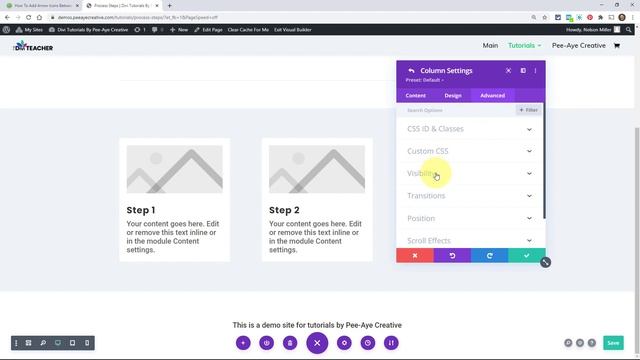Select the Step 2 image placeholder
640x360 pixels.
(317, 169)
